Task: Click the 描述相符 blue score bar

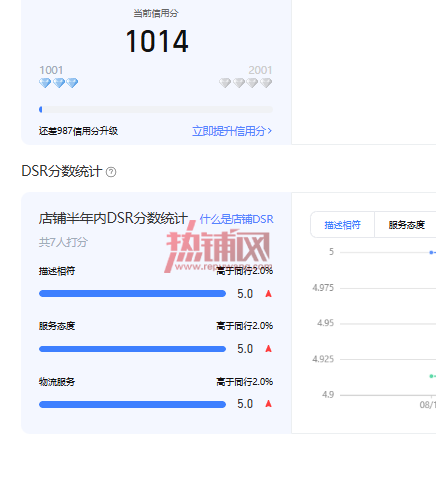Action: click(132, 294)
